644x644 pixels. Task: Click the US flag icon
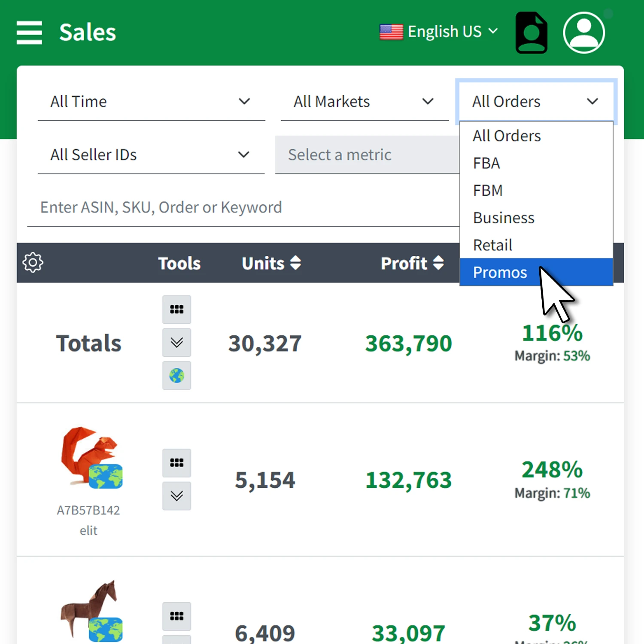coord(391,32)
